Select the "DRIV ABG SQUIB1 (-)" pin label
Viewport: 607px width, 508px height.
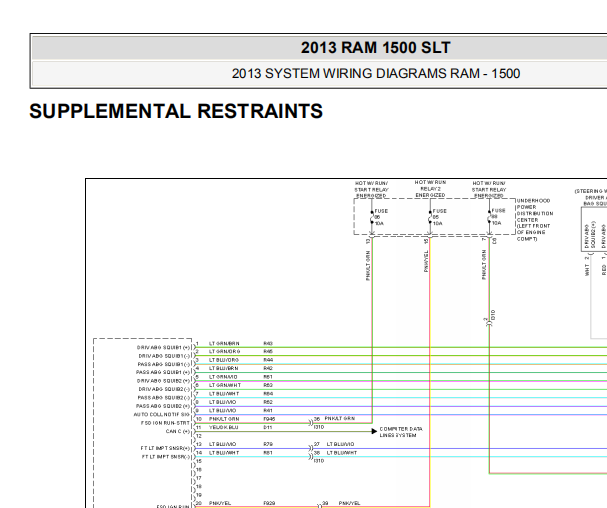pyautogui.click(x=164, y=356)
